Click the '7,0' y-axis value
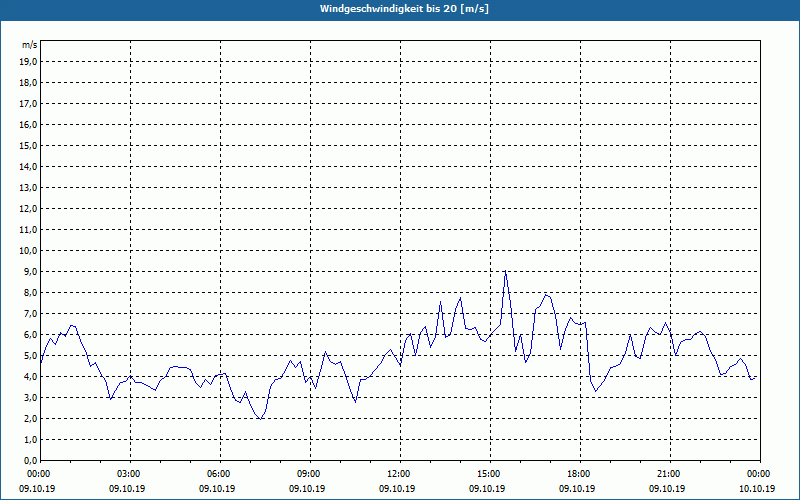The width and height of the screenshot is (800, 500). [x=31, y=314]
